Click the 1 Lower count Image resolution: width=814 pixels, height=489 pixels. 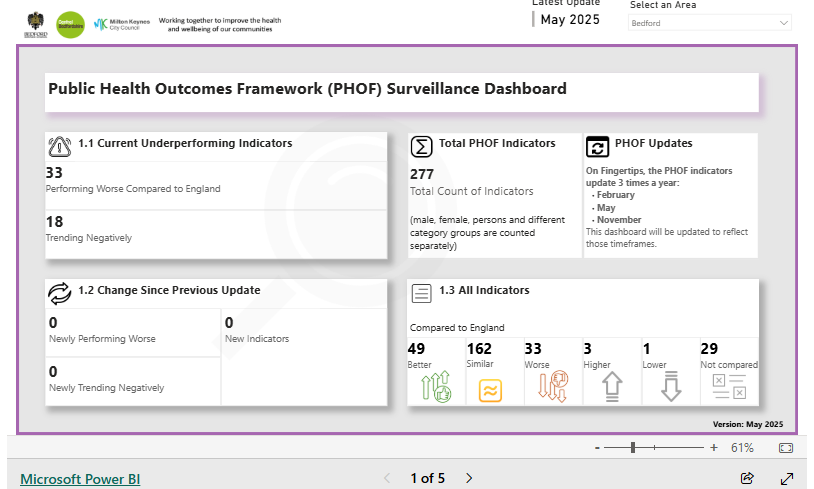647,349
